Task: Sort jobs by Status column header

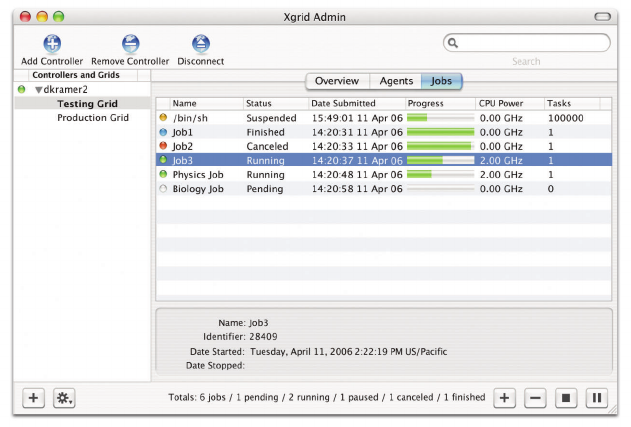Action: tap(259, 103)
